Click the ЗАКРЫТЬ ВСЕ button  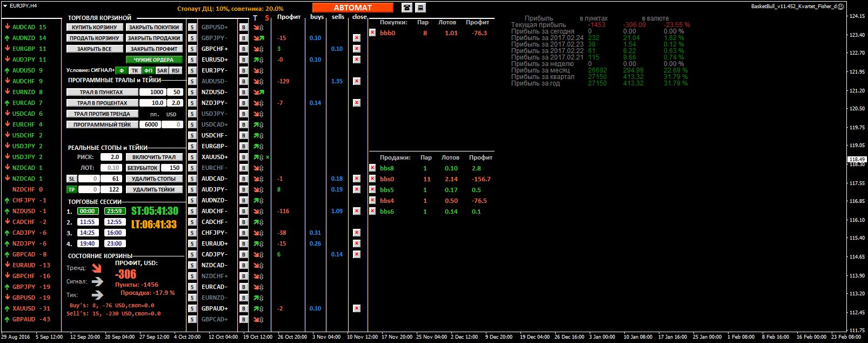(x=94, y=49)
